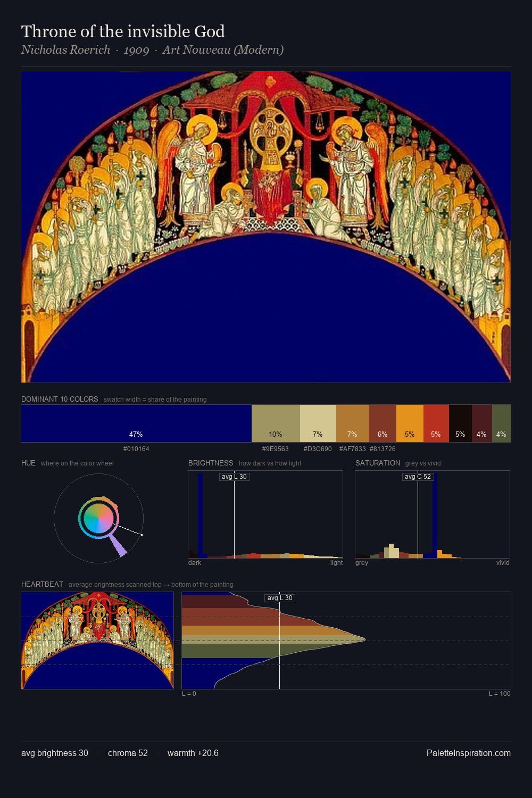
Task: Select the #AF7833 hex label
Action: tap(352, 449)
